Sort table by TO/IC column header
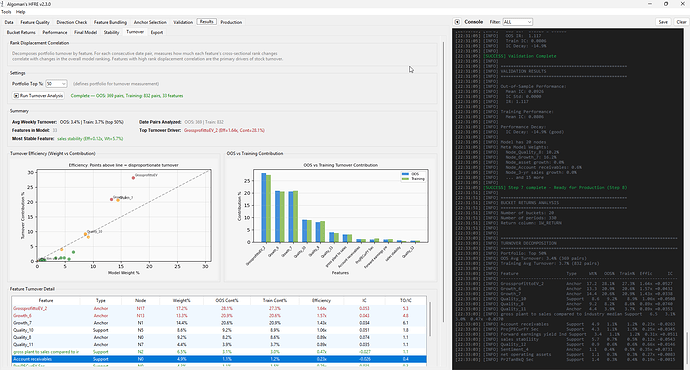The image size is (690, 370). (405, 300)
